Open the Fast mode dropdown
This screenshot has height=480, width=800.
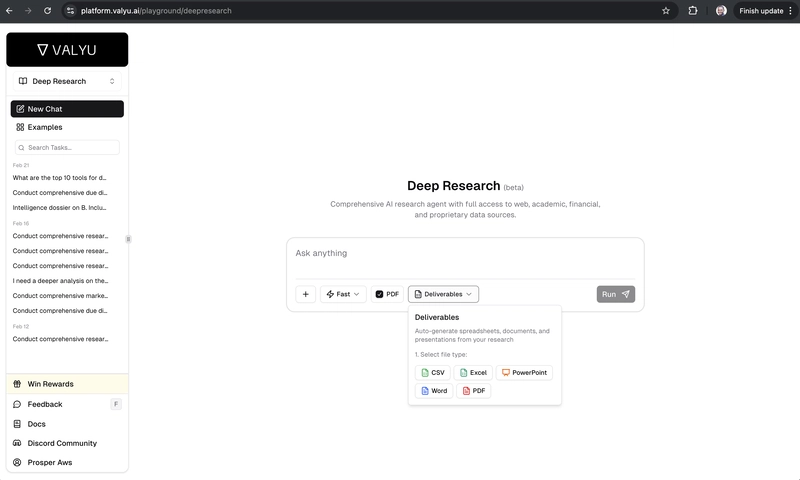[343, 294]
